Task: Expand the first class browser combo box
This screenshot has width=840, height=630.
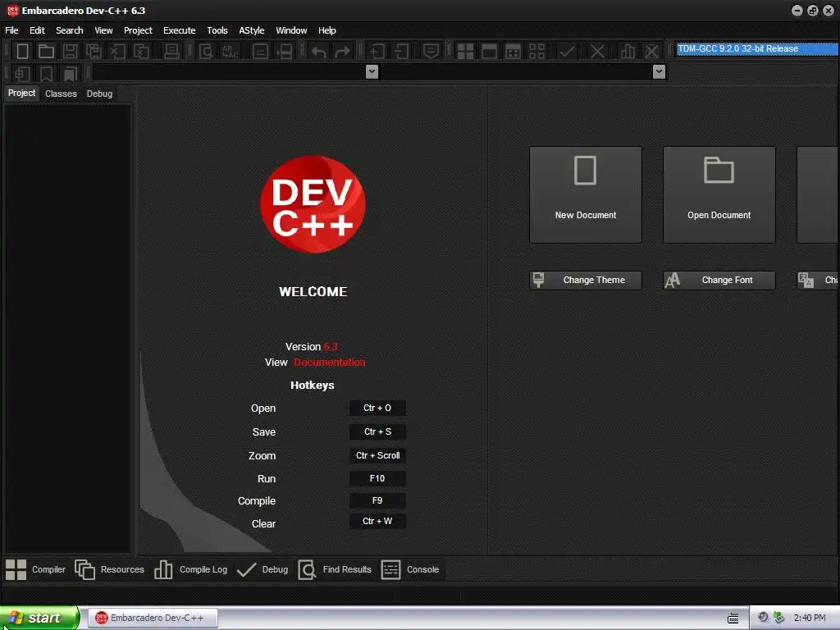Action: click(372, 72)
